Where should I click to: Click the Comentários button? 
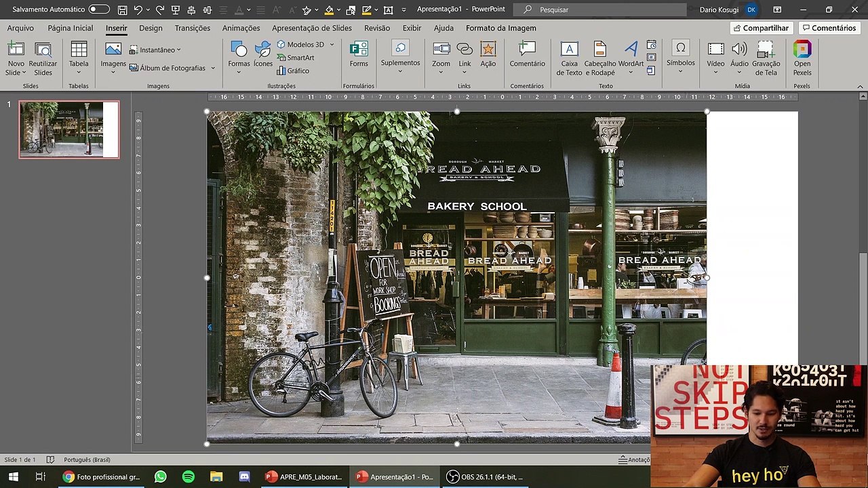tap(829, 28)
